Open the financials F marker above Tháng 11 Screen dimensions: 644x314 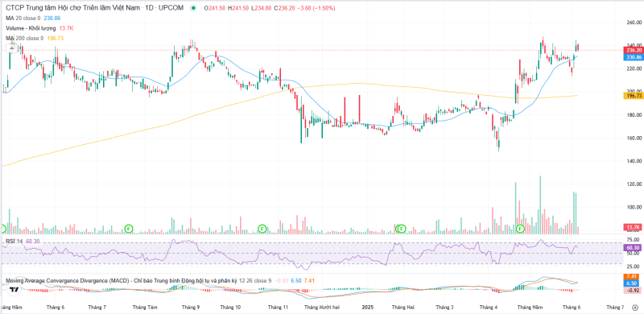[x=262, y=228]
